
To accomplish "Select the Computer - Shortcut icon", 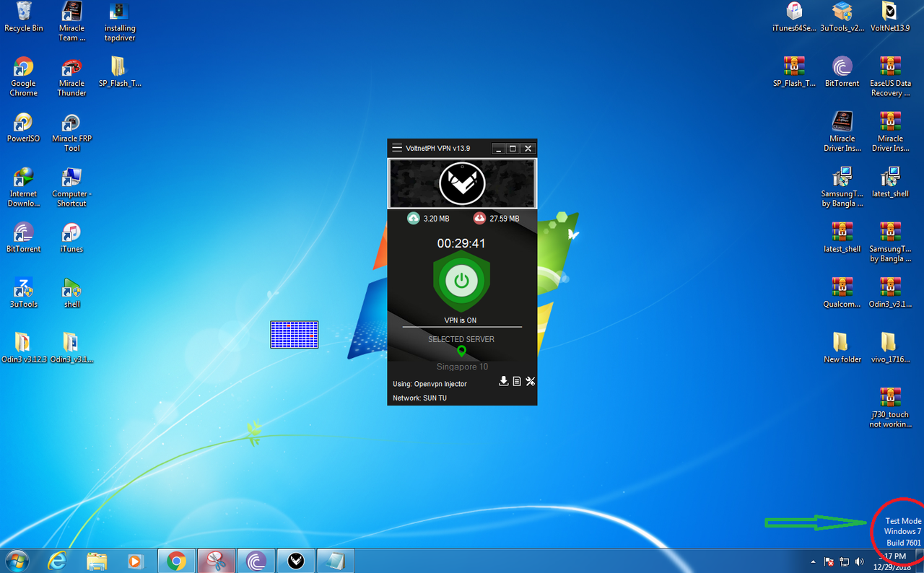I will 72,188.
